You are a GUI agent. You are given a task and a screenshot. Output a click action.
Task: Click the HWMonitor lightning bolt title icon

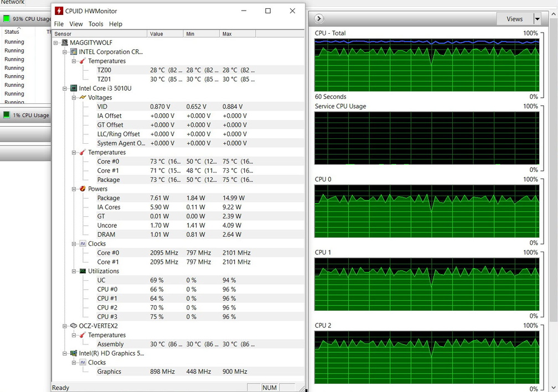[59, 11]
